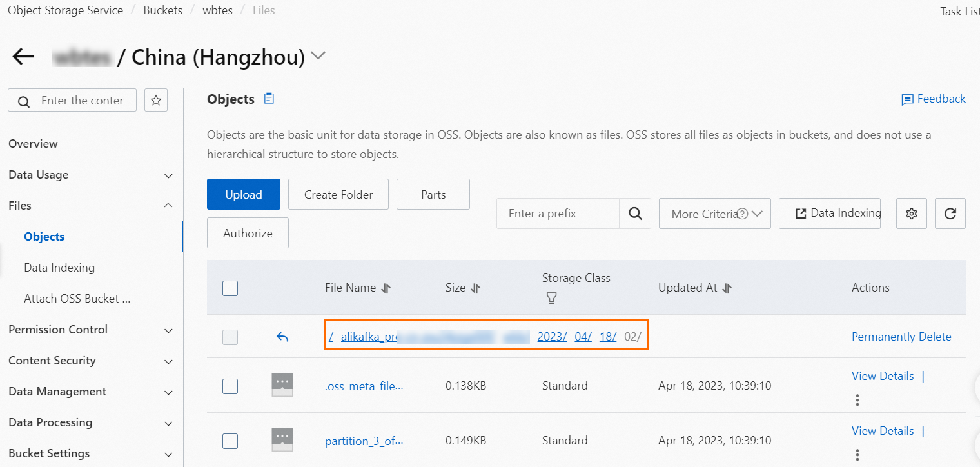The width and height of the screenshot is (980, 467).
Task: Click the Data Indexing toolbar button
Action: click(x=830, y=214)
